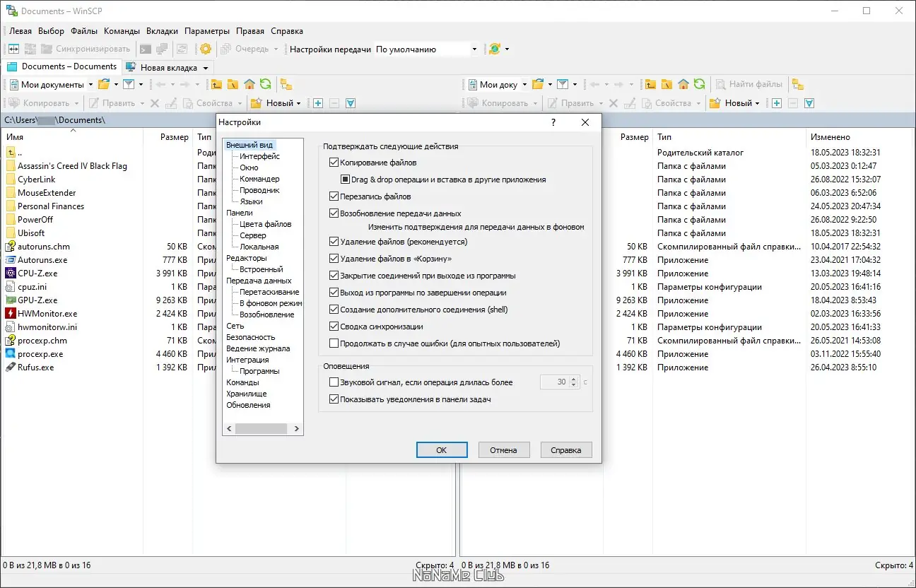Increase the seconds spinner value

(x=574, y=379)
